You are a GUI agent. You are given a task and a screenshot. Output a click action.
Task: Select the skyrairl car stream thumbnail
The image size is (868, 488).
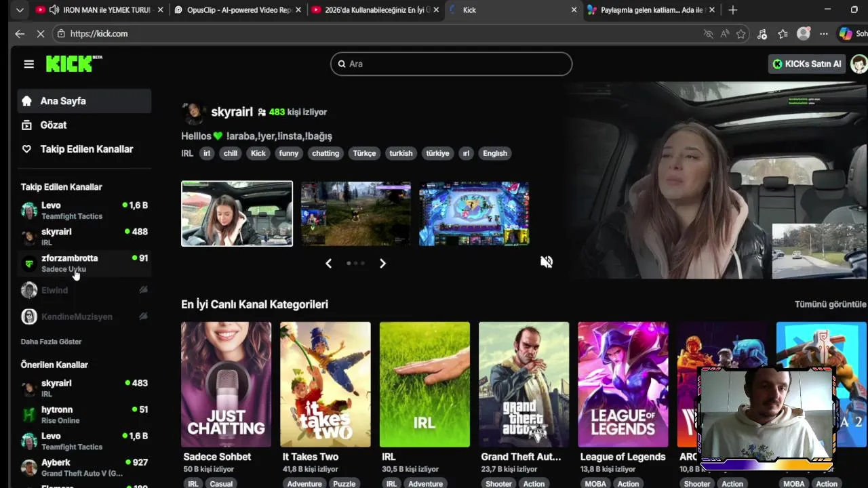[x=237, y=213]
